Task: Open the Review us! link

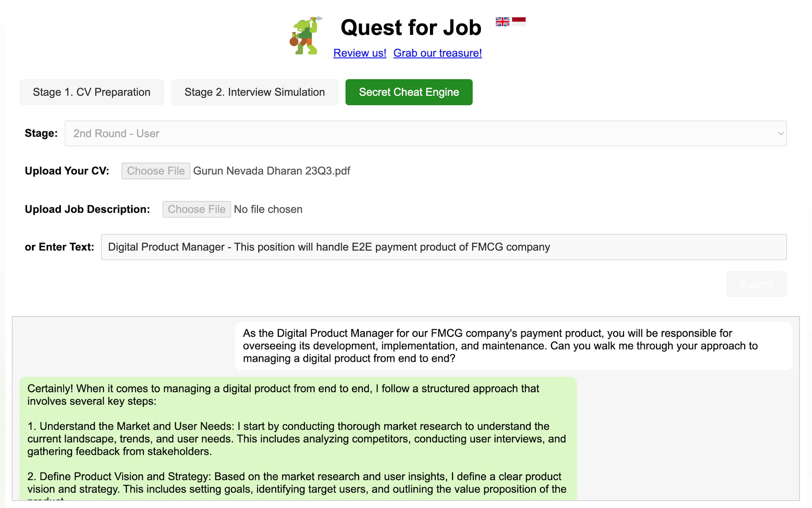Action: [360, 53]
